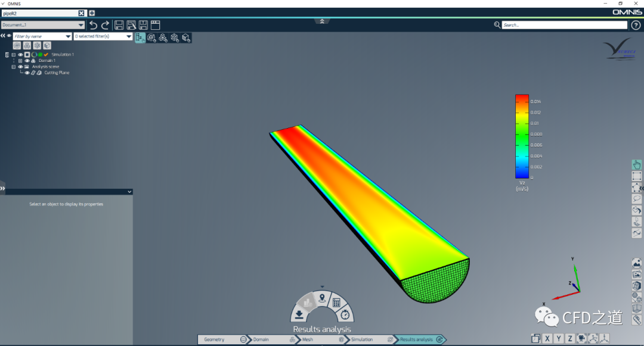Click the third save floppy icon
The width and height of the screenshot is (644, 346).
143,25
